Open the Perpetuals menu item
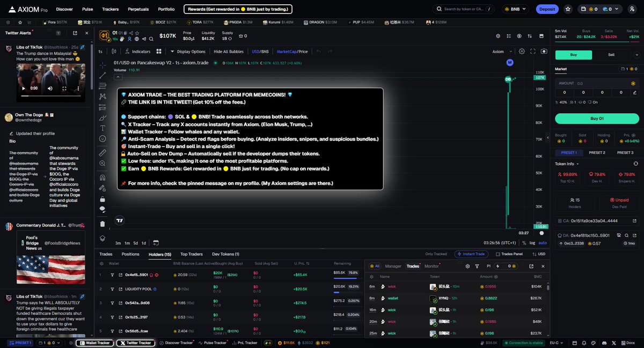This screenshot has width=644, height=348. click(x=138, y=9)
